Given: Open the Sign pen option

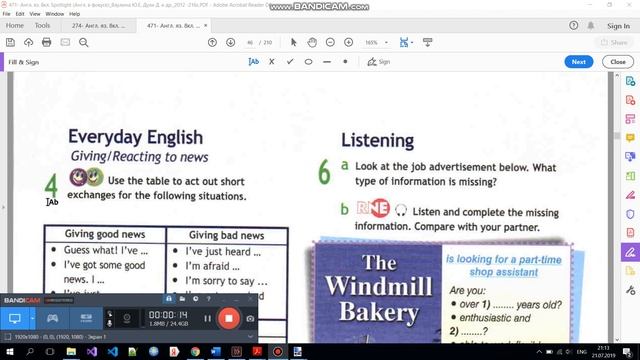Looking at the screenshot, I should pyautogui.click(x=378, y=62).
